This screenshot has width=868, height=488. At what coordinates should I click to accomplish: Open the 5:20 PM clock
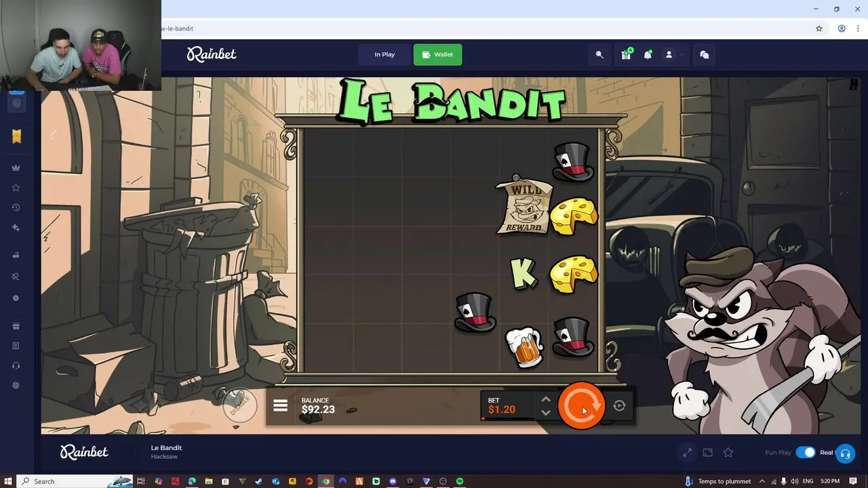click(830, 481)
